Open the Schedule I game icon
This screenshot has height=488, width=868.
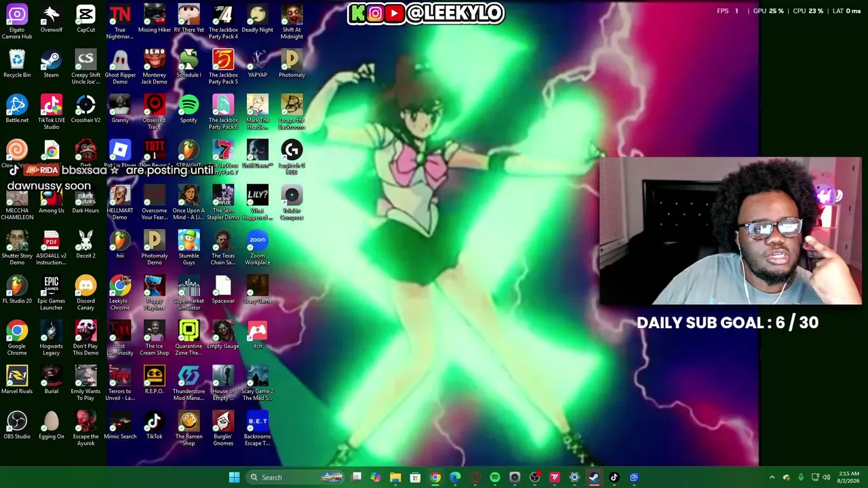coord(189,64)
